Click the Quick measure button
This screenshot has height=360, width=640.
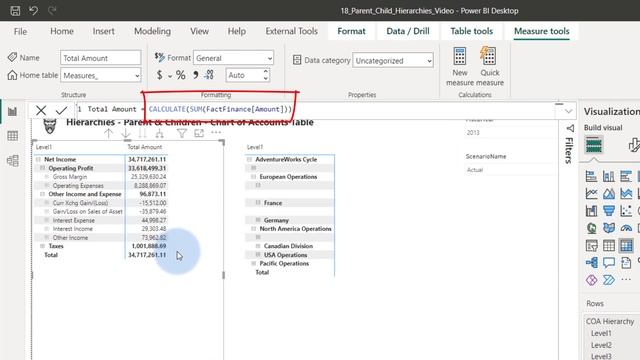point(489,67)
